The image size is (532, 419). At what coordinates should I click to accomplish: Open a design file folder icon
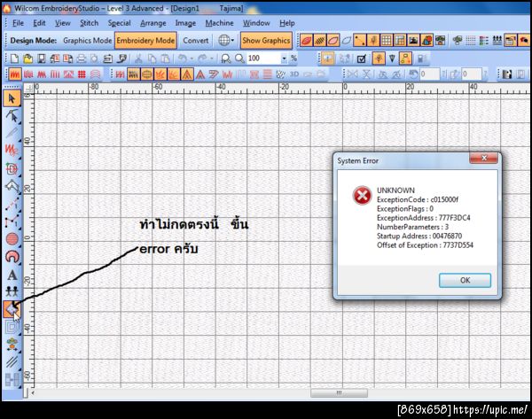pyautogui.click(x=27, y=58)
